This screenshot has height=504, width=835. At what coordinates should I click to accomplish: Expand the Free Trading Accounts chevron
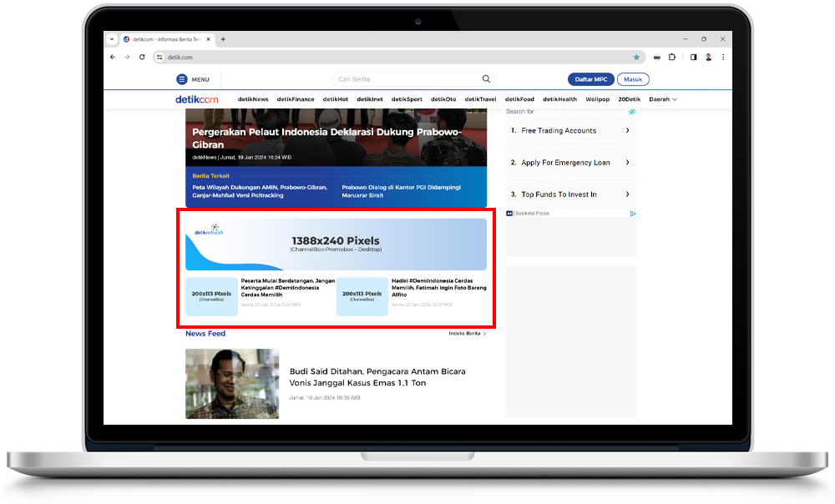coord(627,131)
